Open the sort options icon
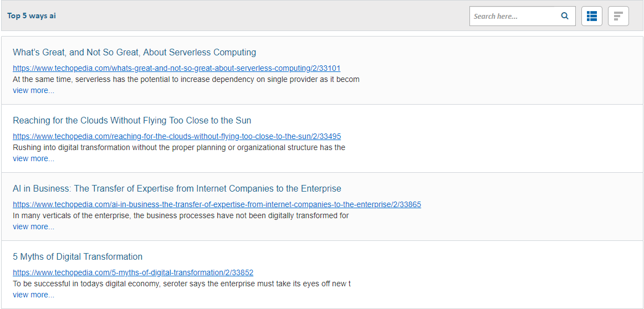This screenshot has width=644, height=309. click(x=619, y=16)
